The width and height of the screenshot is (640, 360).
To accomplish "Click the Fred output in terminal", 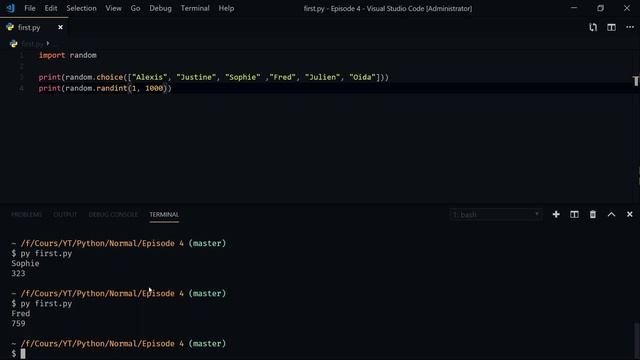I will pos(20,313).
